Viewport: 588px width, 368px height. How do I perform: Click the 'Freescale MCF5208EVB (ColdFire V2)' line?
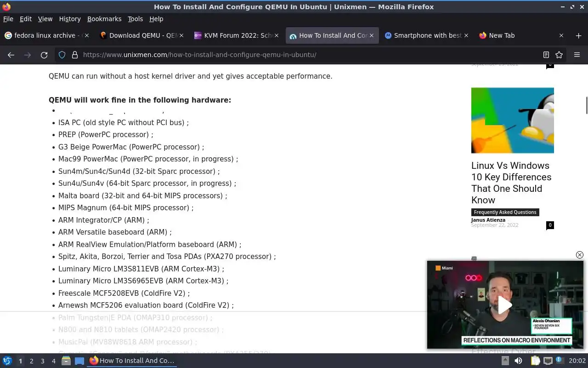[124, 293]
